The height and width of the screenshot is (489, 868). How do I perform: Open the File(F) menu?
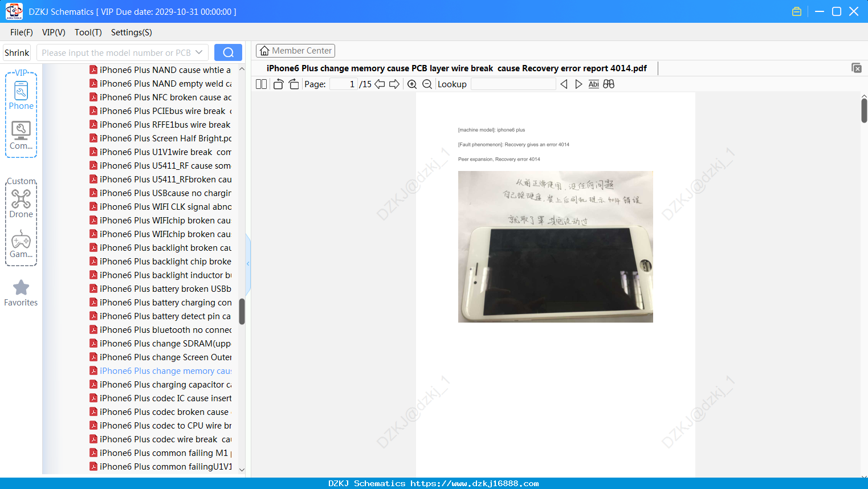coord(22,32)
